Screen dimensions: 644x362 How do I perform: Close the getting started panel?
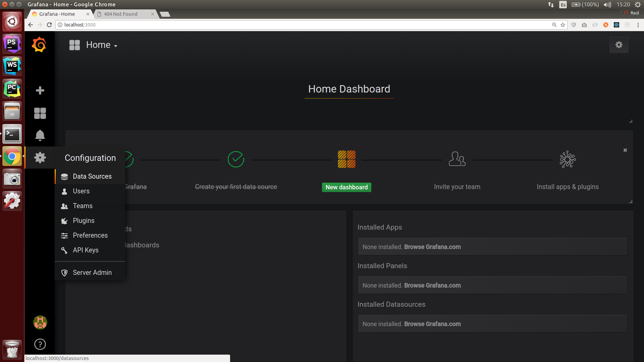point(625,150)
